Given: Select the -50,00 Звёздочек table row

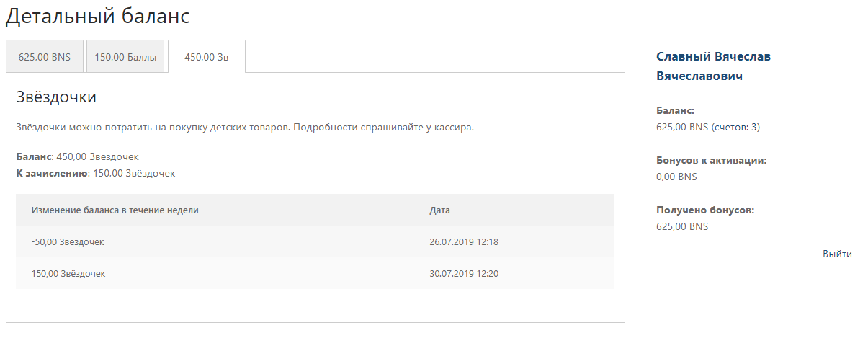Looking at the screenshot, I should (x=315, y=241).
